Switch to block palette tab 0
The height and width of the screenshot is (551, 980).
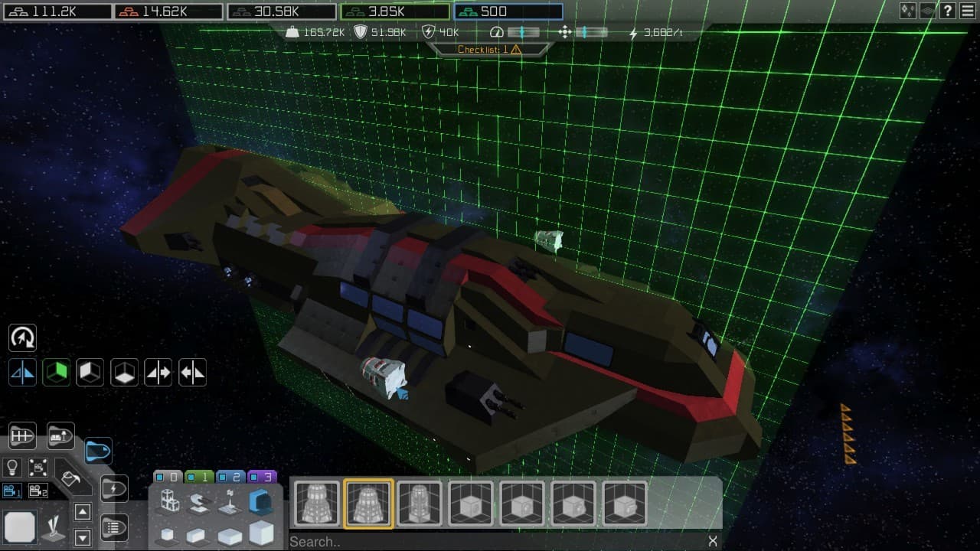click(x=168, y=477)
